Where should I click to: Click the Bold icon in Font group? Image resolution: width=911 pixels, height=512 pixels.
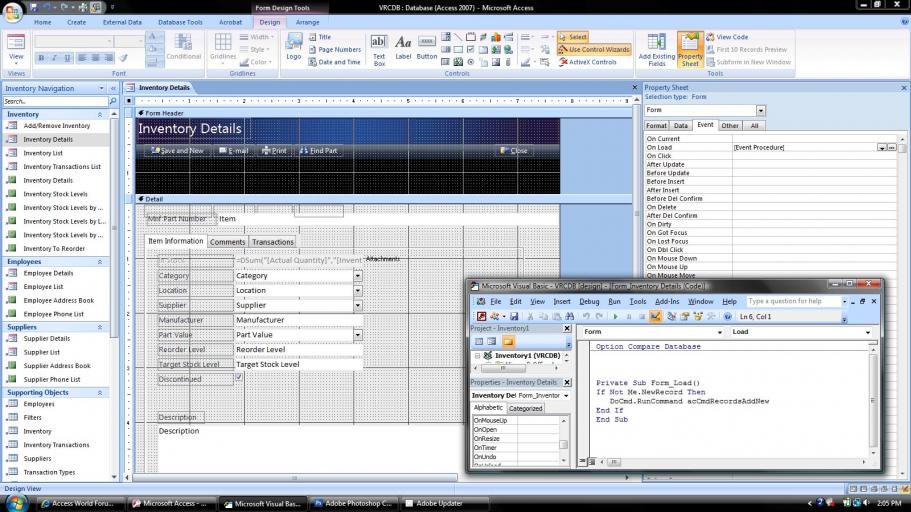tap(41, 58)
